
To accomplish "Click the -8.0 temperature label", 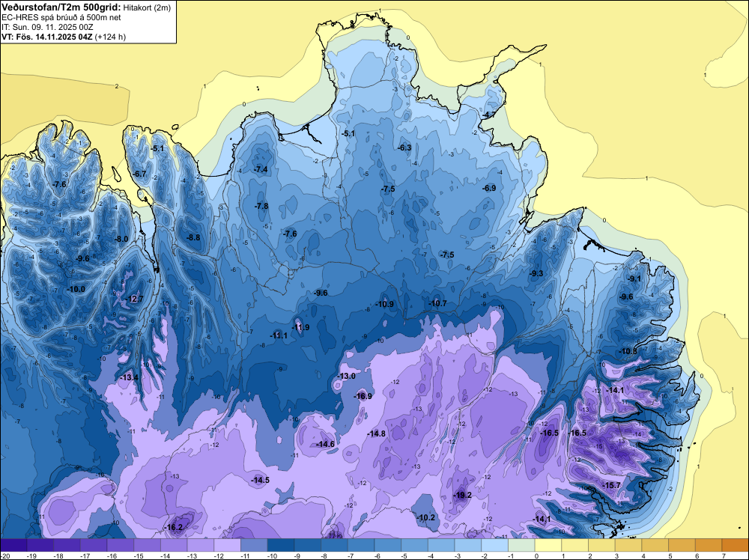I will [121, 239].
